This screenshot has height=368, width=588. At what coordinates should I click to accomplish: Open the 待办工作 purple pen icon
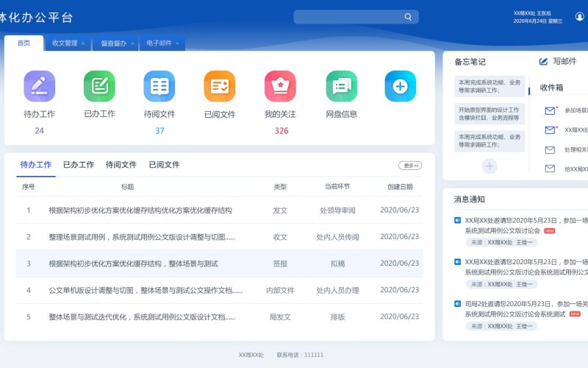tap(40, 86)
